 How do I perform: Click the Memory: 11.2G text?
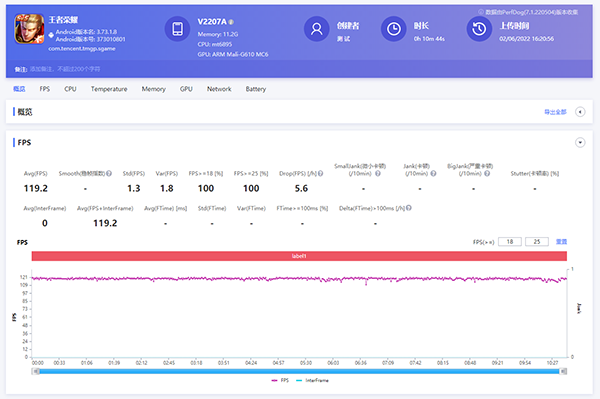click(x=218, y=34)
